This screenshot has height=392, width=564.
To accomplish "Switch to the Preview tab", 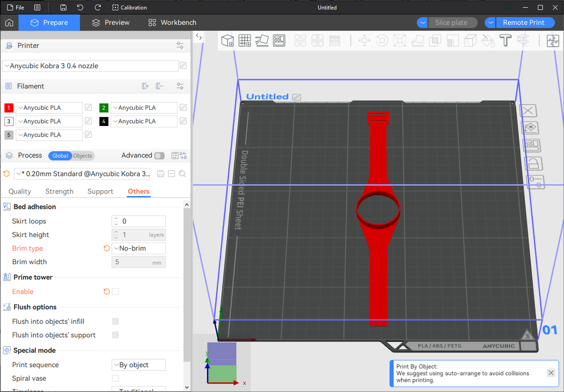I will click(x=111, y=23).
